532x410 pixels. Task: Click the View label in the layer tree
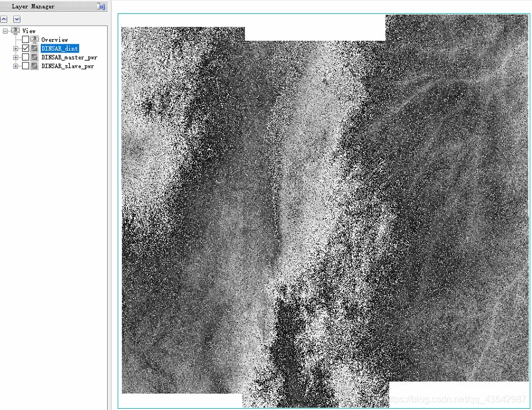[x=29, y=31]
